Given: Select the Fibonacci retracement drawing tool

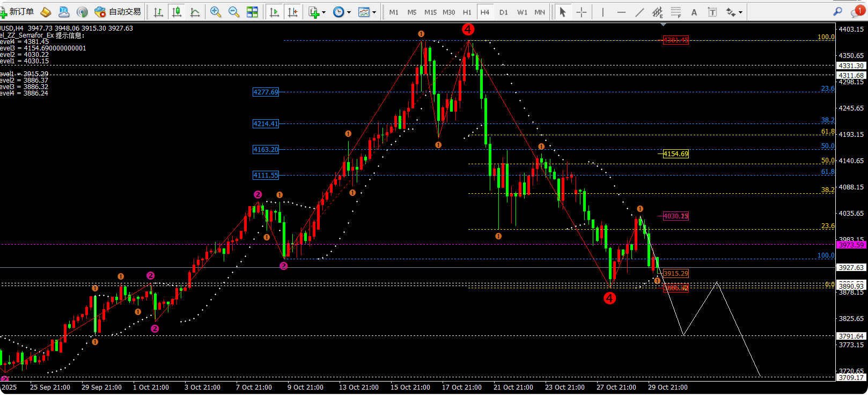Looking at the screenshot, I should click(x=676, y=12).
